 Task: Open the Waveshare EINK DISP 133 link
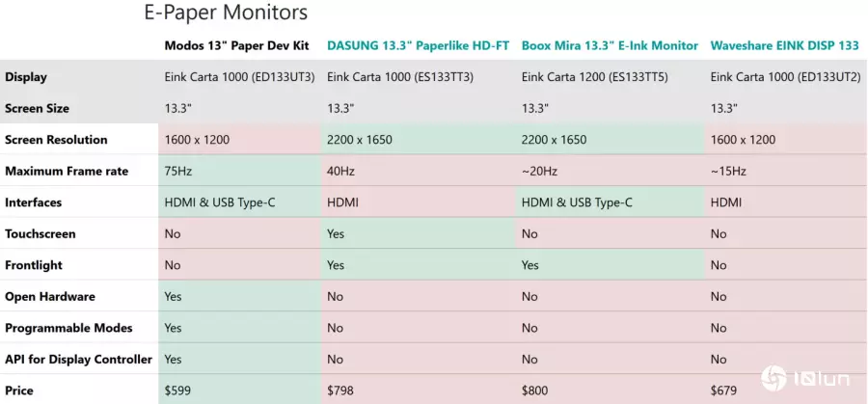[x=784, y=45]
